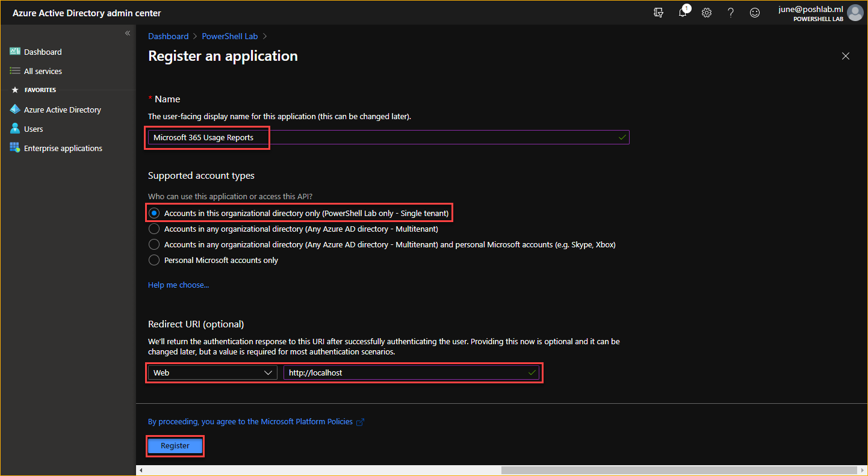Click the Users person icon
The image size is (868, 476).
click(15, 129)
